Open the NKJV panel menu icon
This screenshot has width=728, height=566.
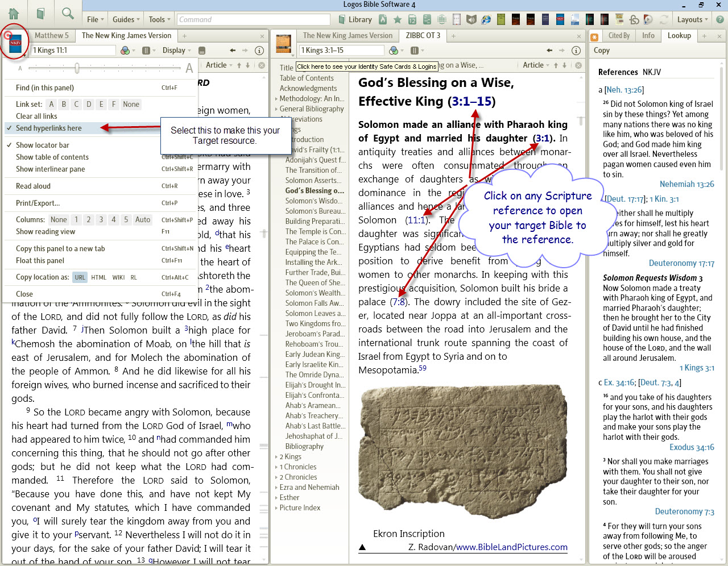pos(15,44)
